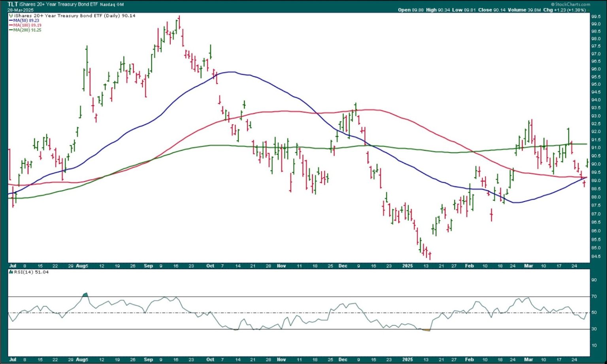This screenshot has height=364, width=607.
Task: Click the 99.5 price axis label
Action: pyautogui.click(x=596, y=17)
